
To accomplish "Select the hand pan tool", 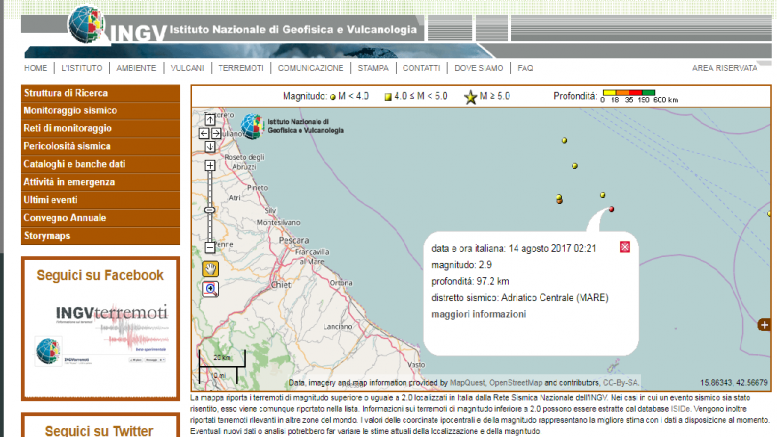I will [x=209, y=268].
